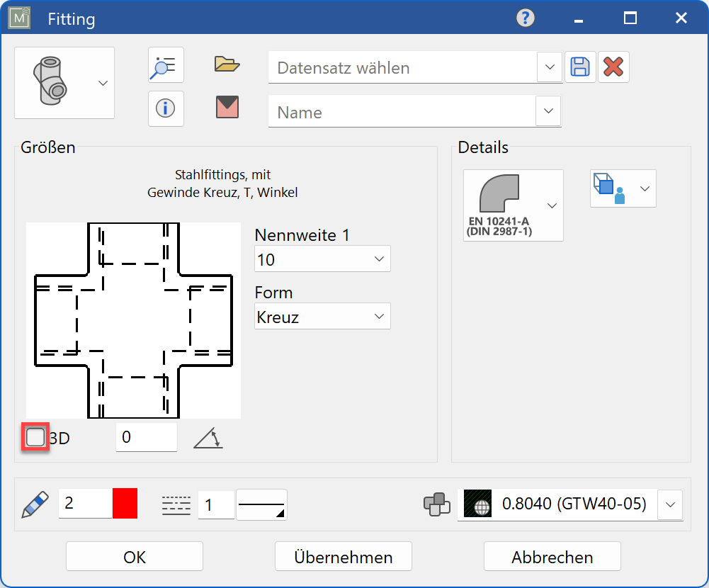Open the fitting type selector thumbnail dropdown

pos(101,82)
